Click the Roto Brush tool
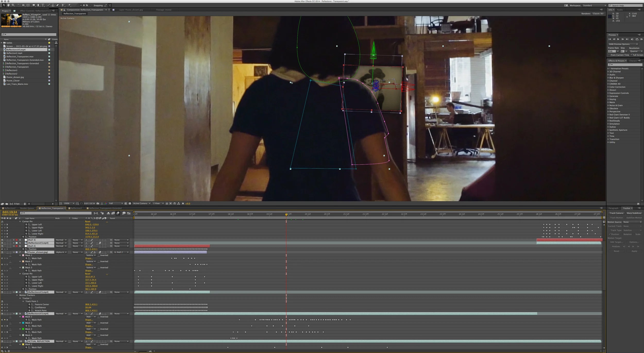The image size is (644, 353). point(63,5)
